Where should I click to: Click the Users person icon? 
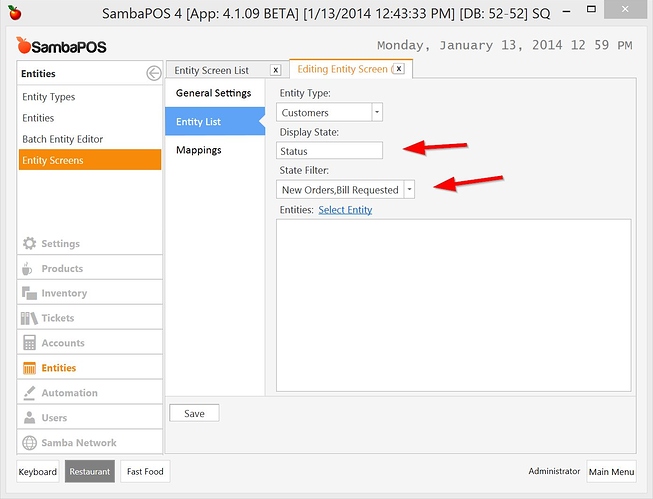point(29,417)
